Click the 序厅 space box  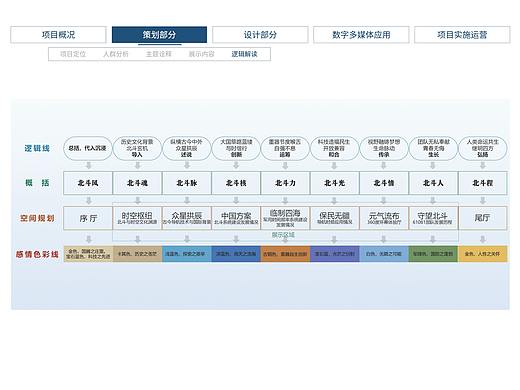point(88,218)
